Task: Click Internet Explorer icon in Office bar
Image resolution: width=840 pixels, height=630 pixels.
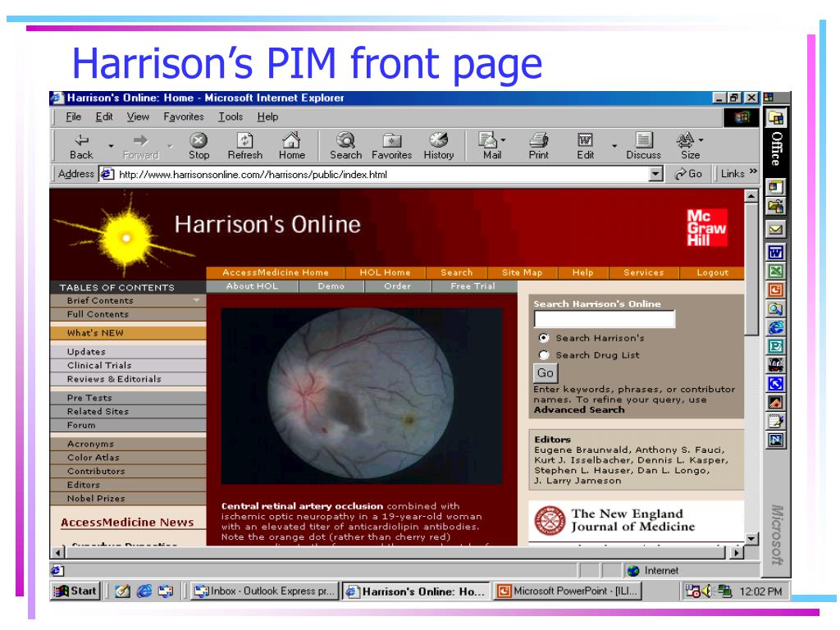Action: click(x=775, y=326)
